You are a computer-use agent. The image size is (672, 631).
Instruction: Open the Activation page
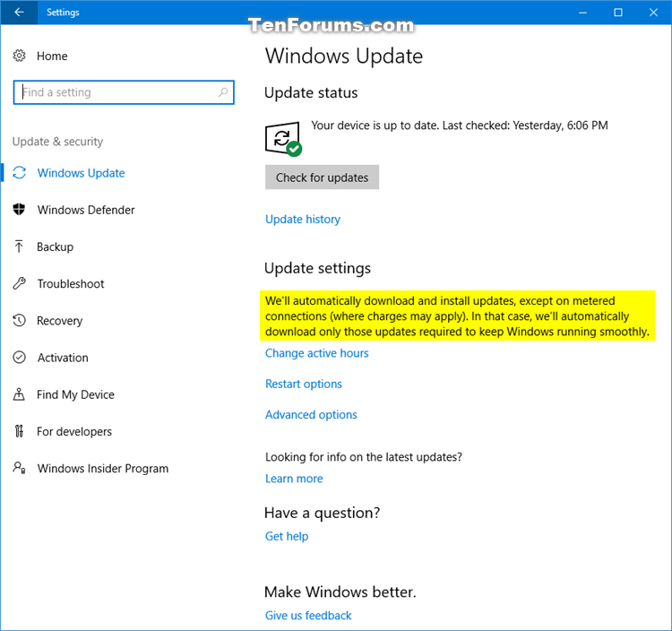(63, 357)
